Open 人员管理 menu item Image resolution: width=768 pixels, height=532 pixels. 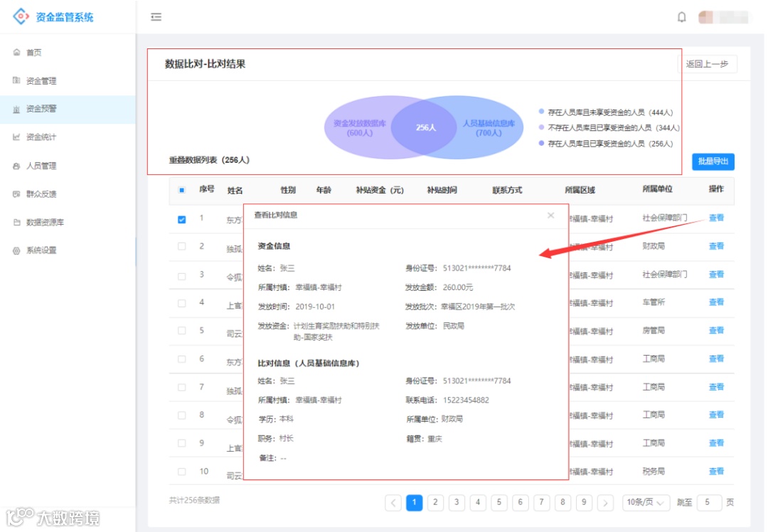pyautogui.click(x=68, y=166)
